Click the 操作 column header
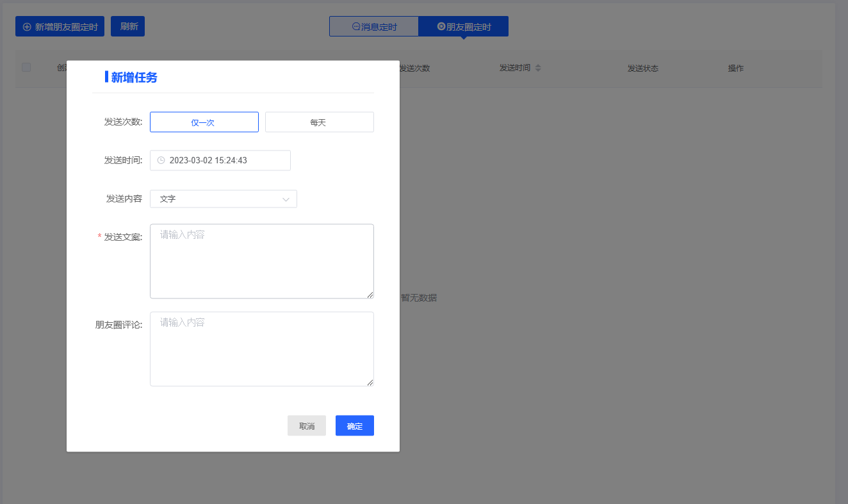Viewport: 848px width, 504px height. (735, 68)
